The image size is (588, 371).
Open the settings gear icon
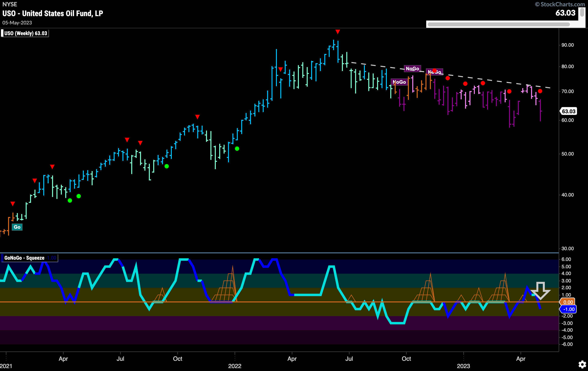[582, 364]
